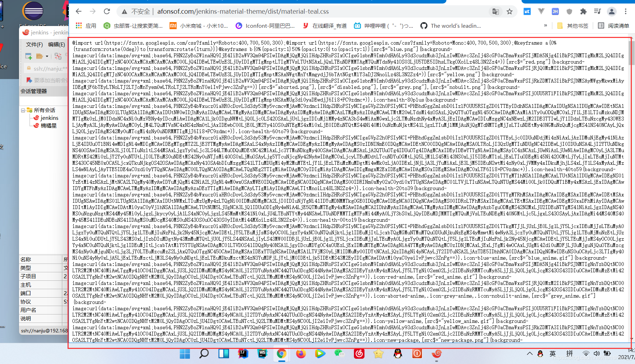The width and height of the screenshot is (635, 364).
Task: Open the 文件(F) menu in Xshell window
Action: pyautogui.click(x=34, y=45)
